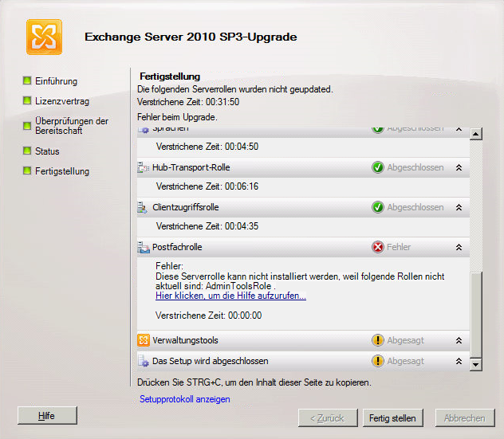Click 'Verstrichene Zeit: 00:04:50' text

(x=207, y=147)
